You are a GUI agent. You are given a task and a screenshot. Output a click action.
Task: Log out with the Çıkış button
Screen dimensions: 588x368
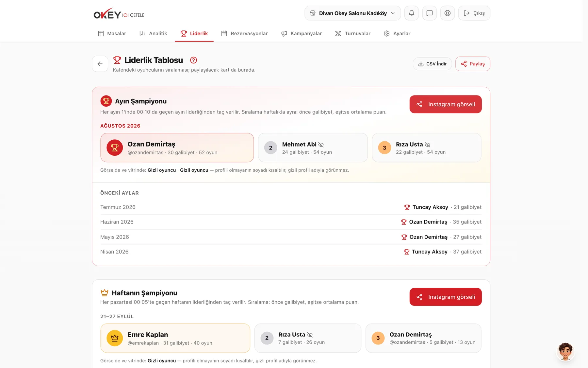(474, 13)
